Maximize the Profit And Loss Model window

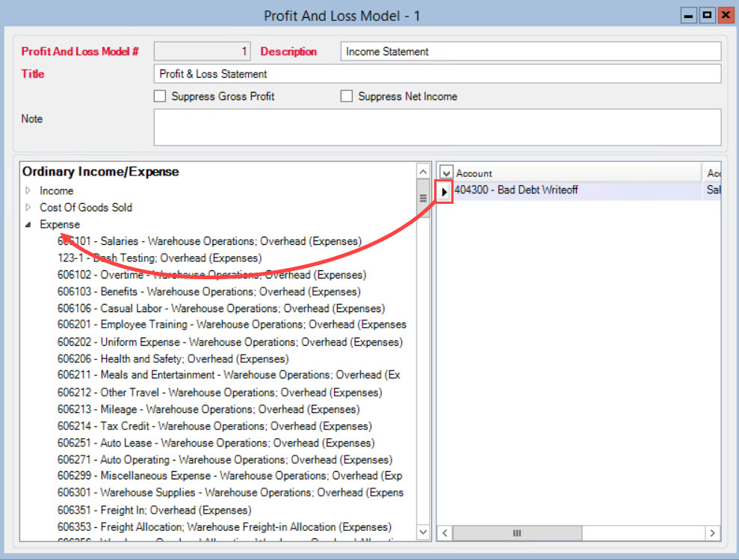tap(707, 16)
